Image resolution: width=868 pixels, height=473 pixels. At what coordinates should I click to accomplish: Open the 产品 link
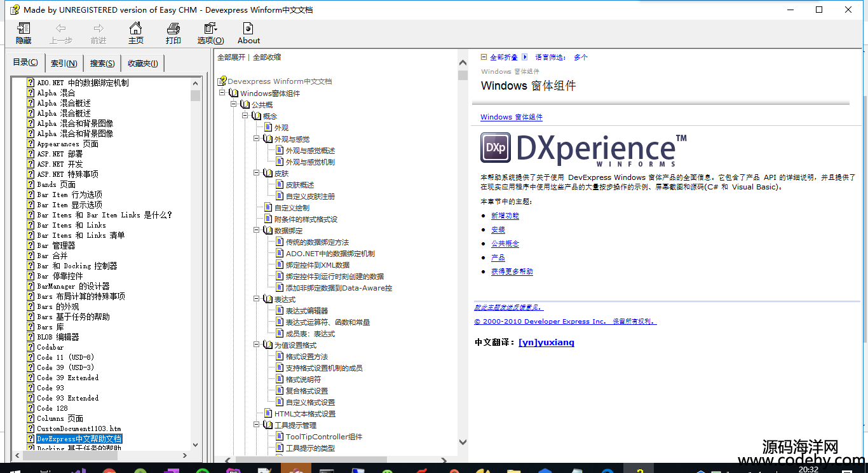point(498,258)
